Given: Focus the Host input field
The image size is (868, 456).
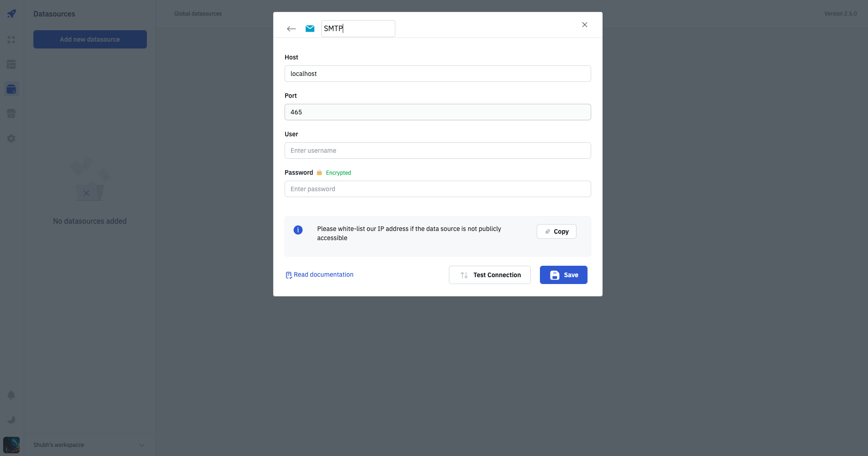Looking at the screenshot, I should 437,74.
